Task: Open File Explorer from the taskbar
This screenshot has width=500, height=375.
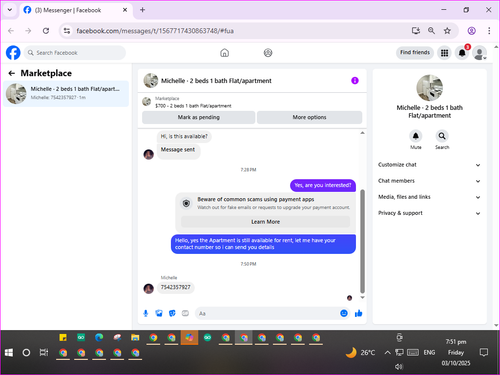Action: 135,338
